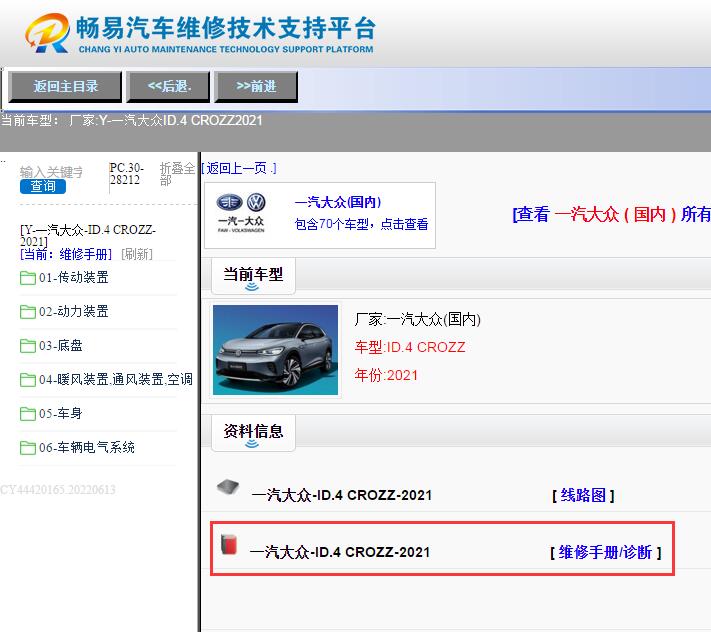The image size is (711, 632).
Task: Open the 04-暖风装置 folder icon
Action: pos(28,379)
